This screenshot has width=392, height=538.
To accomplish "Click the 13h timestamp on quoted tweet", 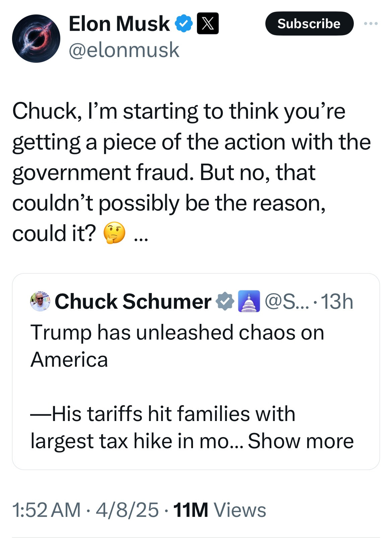I will coord(337,301).
